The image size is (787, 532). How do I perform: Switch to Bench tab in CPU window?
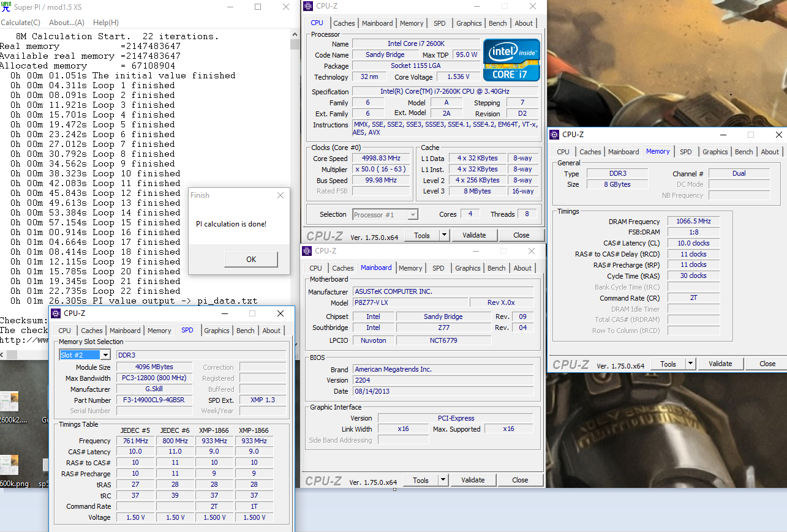(x=498, y=23)
